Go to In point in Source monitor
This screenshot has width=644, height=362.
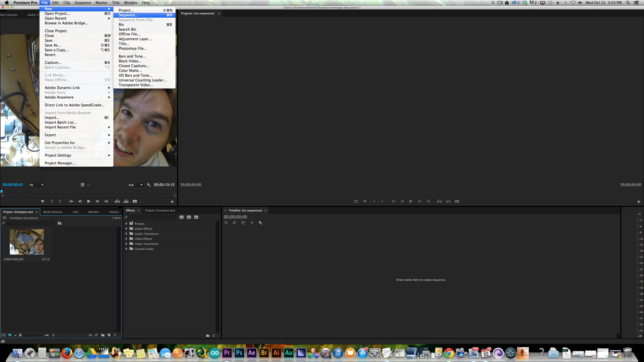click(x=71, y=201)
